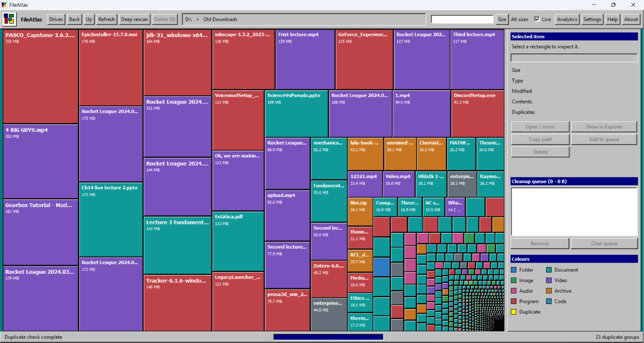Click the Open / zoom button
Viewport: 644px width, 343px height.
click(x=540, y=127)
